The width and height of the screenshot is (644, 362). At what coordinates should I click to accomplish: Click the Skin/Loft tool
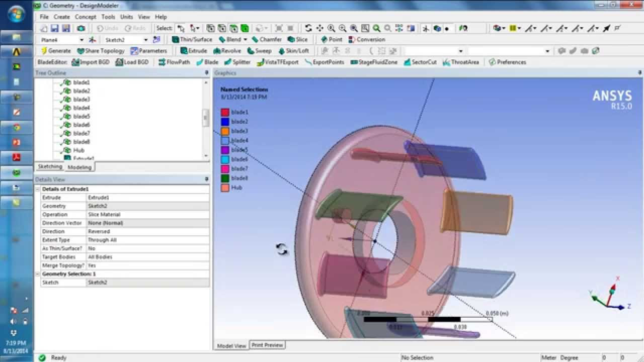coord(293,51)
